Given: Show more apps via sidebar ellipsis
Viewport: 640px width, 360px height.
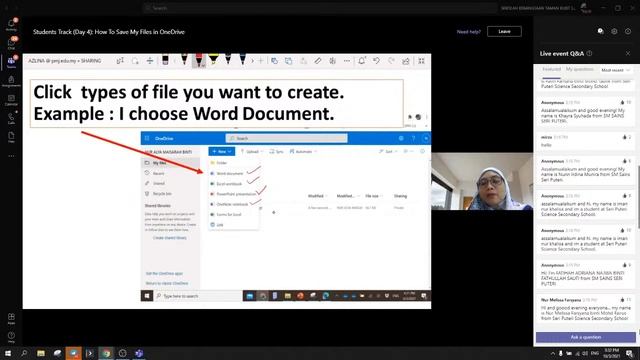Looking at the screenshot, I should (11, 156).
